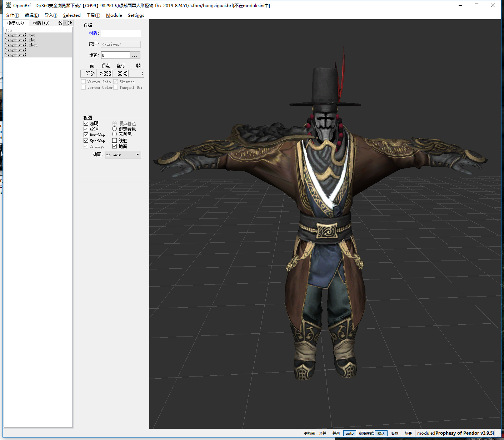Click the 标签 flags input field
The height and width of the screenshot is (440, 504).
click(115, 55)
